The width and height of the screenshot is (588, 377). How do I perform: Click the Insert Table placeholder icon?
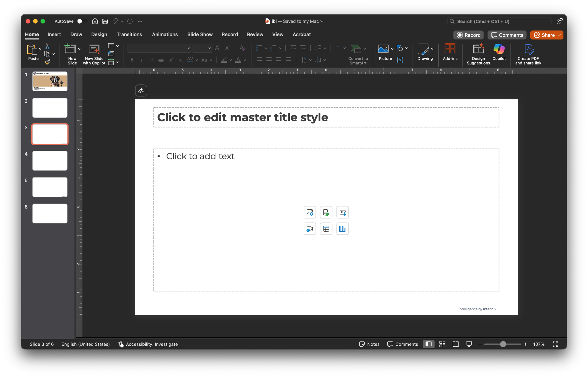(326, 229)
